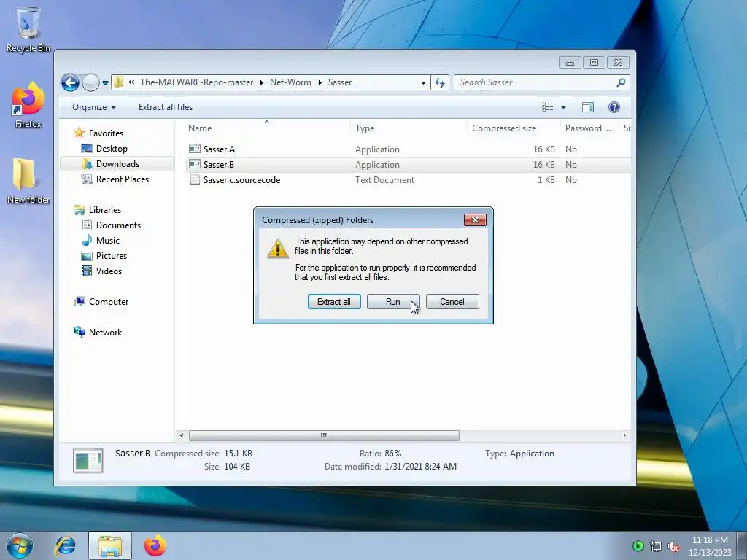
Task: Click the Sasser.A file name
Action: (219, 149)
